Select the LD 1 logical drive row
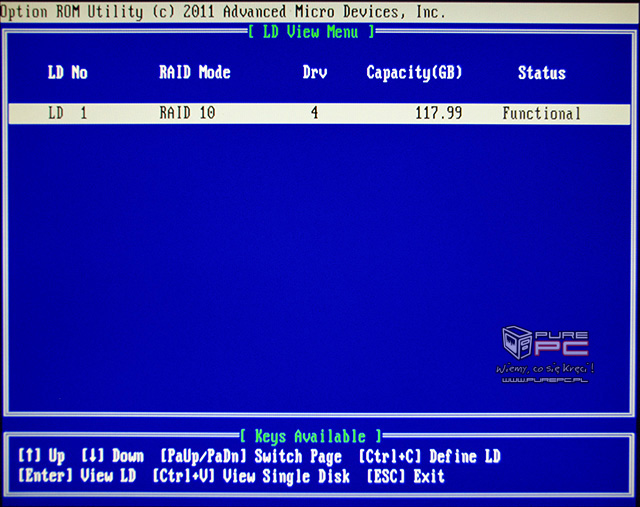The width and height of the screenshot is (640, 507). pos(319,113)
